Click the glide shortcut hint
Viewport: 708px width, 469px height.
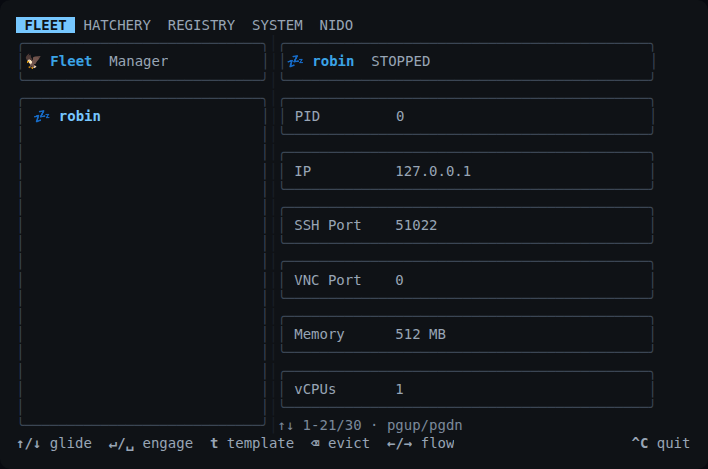[x=54, y=443]
